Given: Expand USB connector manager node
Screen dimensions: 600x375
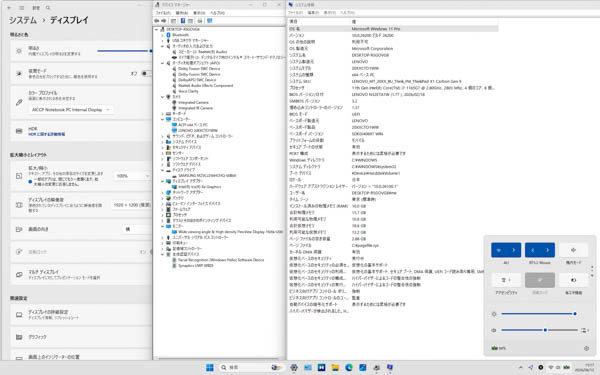Looking at the screenshot, I should (162, 41).
